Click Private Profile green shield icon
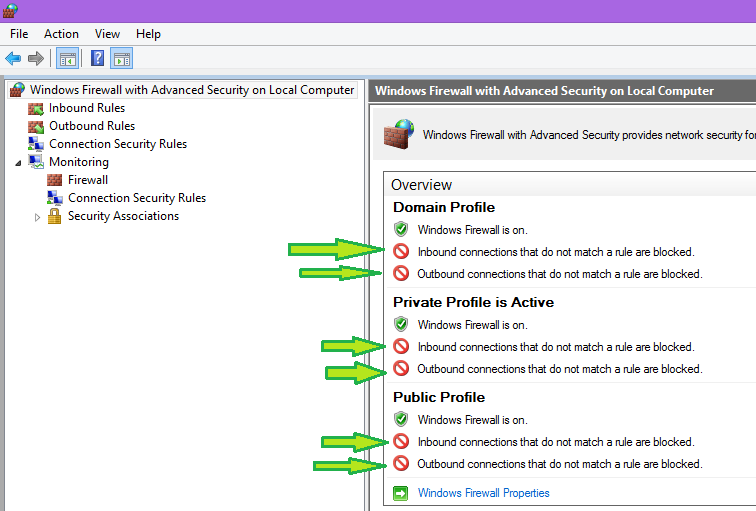756x511 pixels. [401, 324]
